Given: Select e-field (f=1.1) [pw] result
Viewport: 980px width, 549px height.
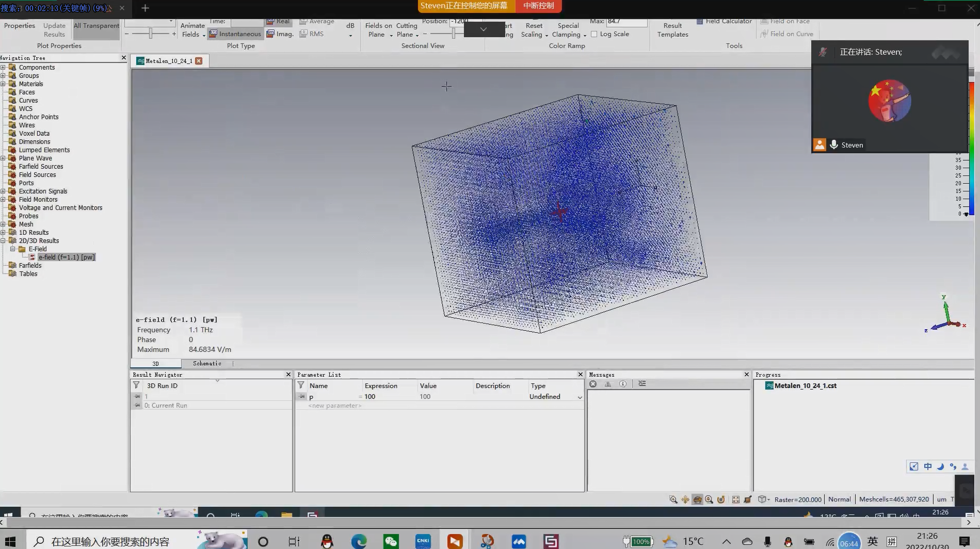Looking at the screenshot, I should pos(67,257).
